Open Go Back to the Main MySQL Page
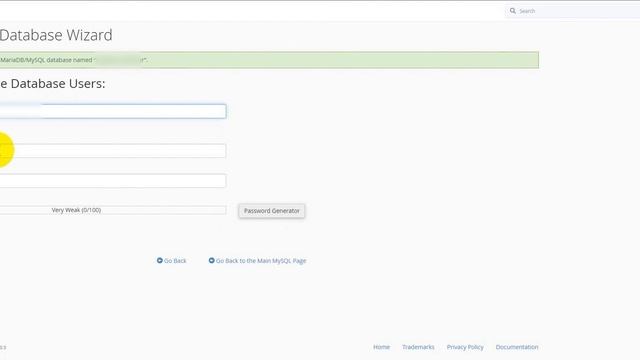 pyautogui.click(x=261, y=261)
